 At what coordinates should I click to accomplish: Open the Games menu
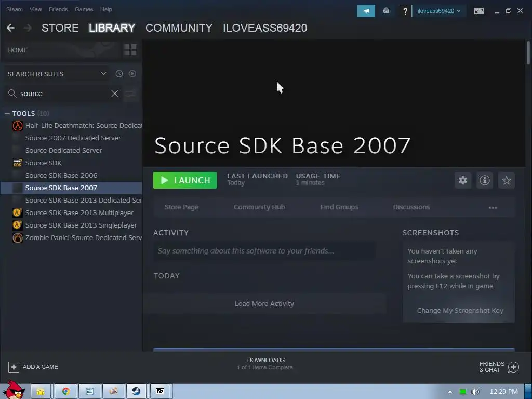pyautogui.click(x=84, y=9)
